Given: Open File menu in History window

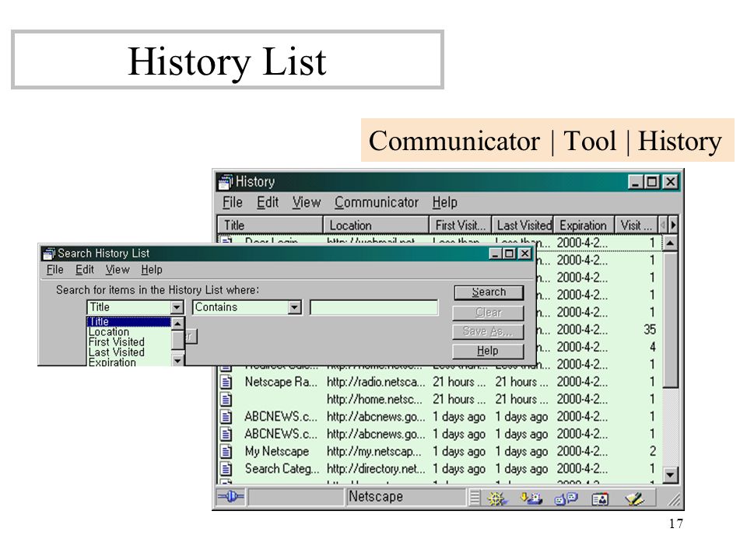Looking at the screenshot, I should pyautogui.click(x=233, y=202).
